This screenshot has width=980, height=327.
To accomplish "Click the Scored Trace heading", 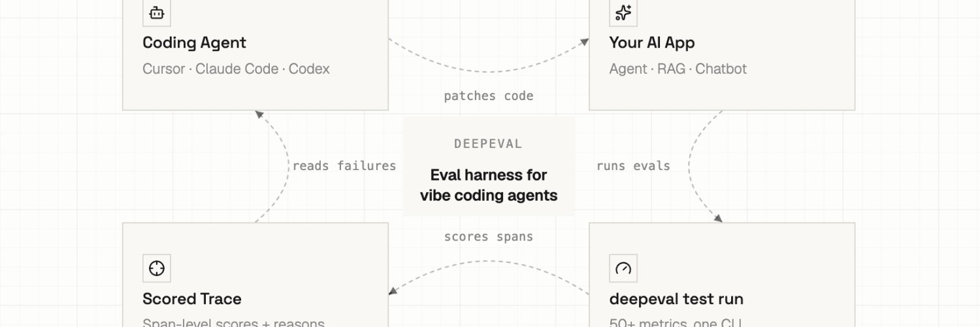I will point(192,299).
